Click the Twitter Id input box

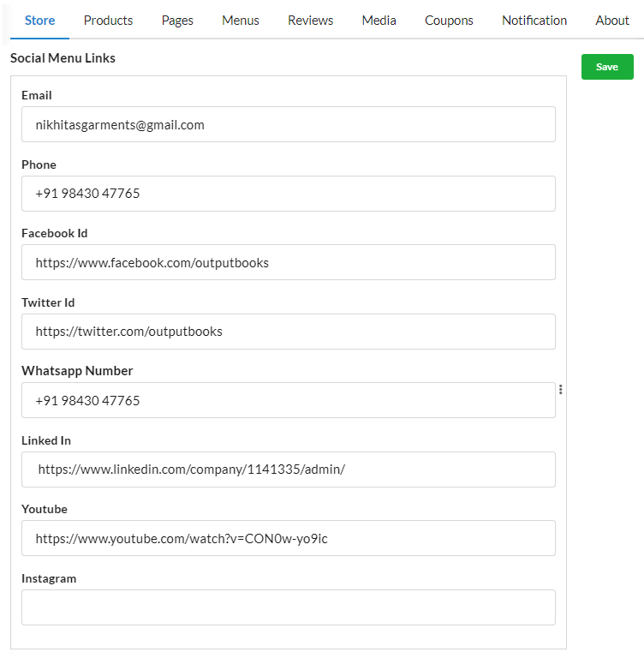click(x=289, y=332)
